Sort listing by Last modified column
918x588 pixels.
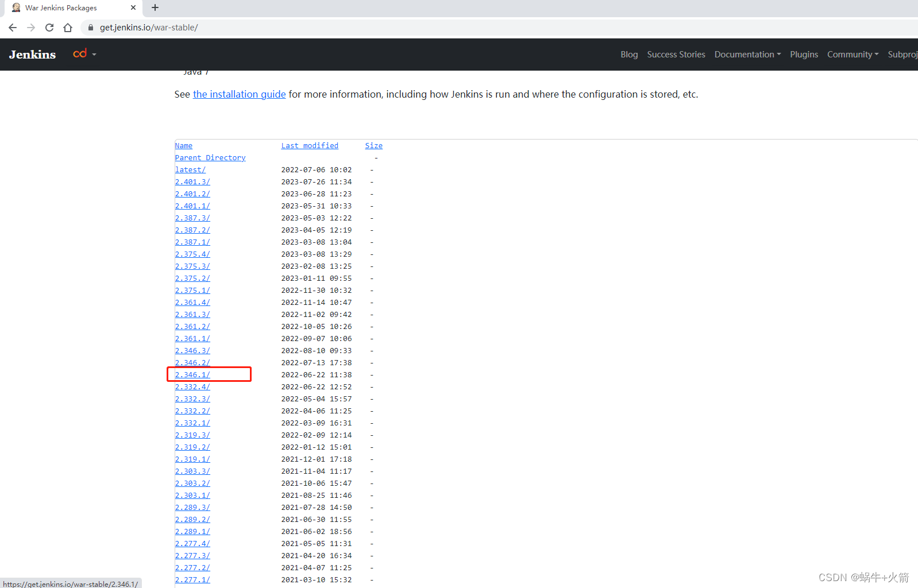[310, 146]
